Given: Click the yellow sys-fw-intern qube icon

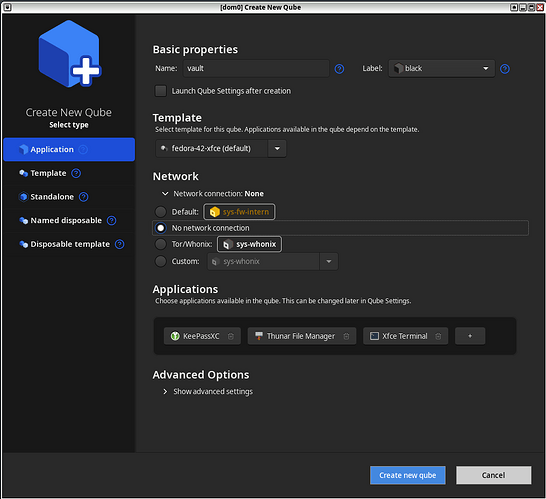Looking at the screenshot, I should pyautogui.click(x=214, y=212).
